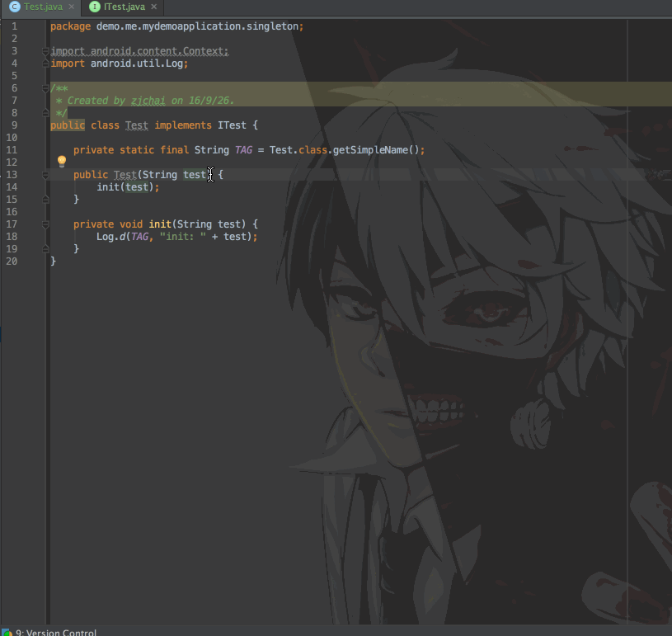Click the class icon on Test.java tab
This screenshot has height=636, width=672.
click(15, 7)
